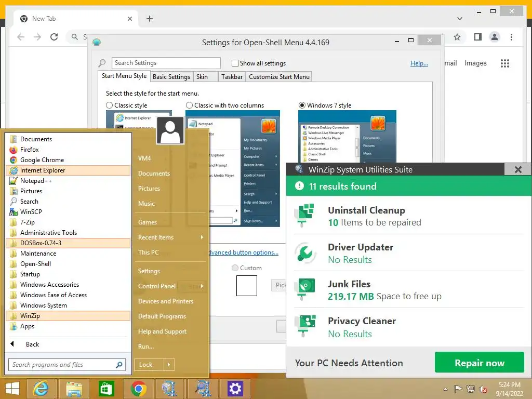Open Google apps grid in Chrome
Screen dimensions: 532x399
505,63
